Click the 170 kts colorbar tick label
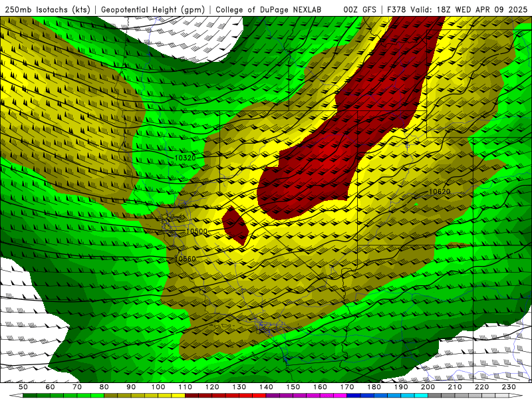Viewport: 532px width, 399px height. [x=347, y=387]
